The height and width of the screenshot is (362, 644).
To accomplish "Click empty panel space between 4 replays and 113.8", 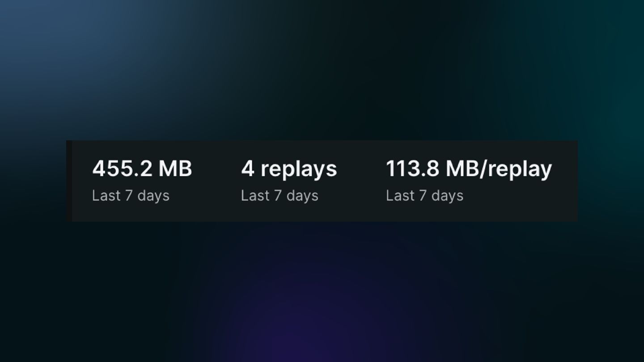I will 361,181.
